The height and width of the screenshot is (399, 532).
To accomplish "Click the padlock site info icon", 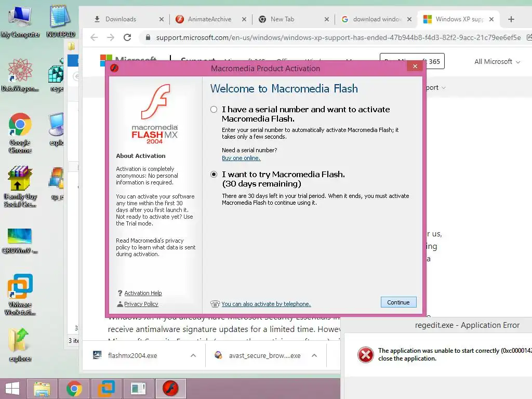I will pyautogui.click(x=148, y=37).
